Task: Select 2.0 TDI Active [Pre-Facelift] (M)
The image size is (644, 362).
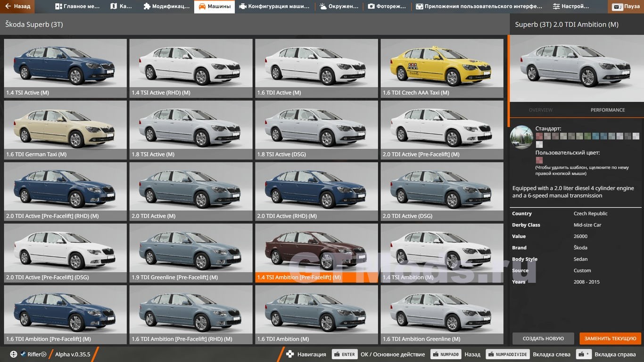Action: 442,130
